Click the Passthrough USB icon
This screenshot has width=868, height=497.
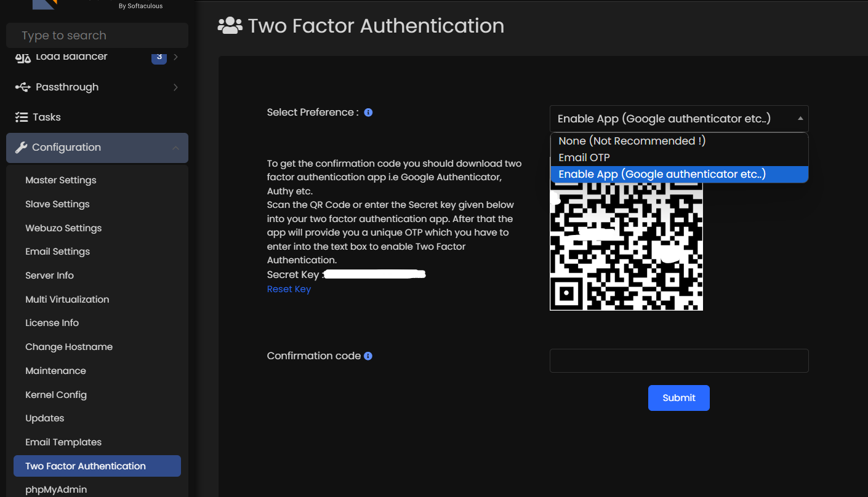[x=23, y=87]
